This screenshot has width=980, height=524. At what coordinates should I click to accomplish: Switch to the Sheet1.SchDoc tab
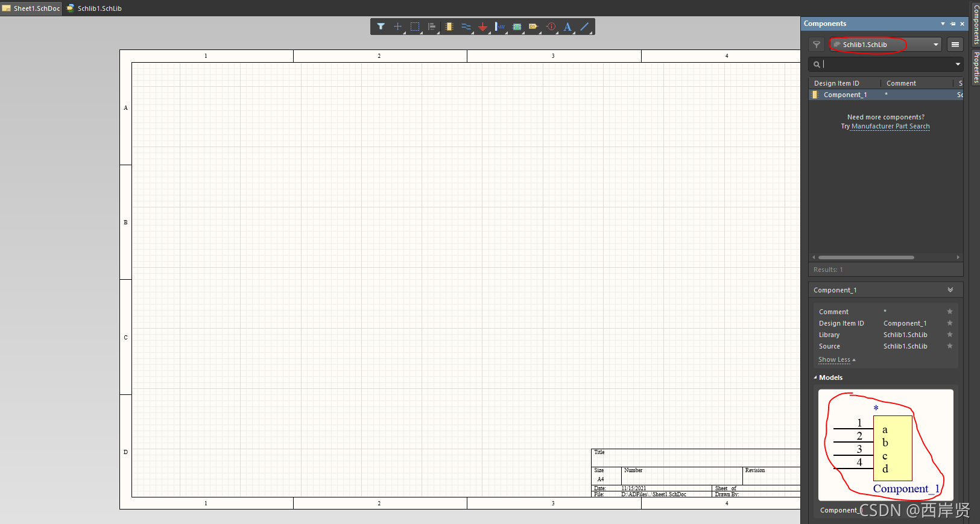[x=31, y=8]
